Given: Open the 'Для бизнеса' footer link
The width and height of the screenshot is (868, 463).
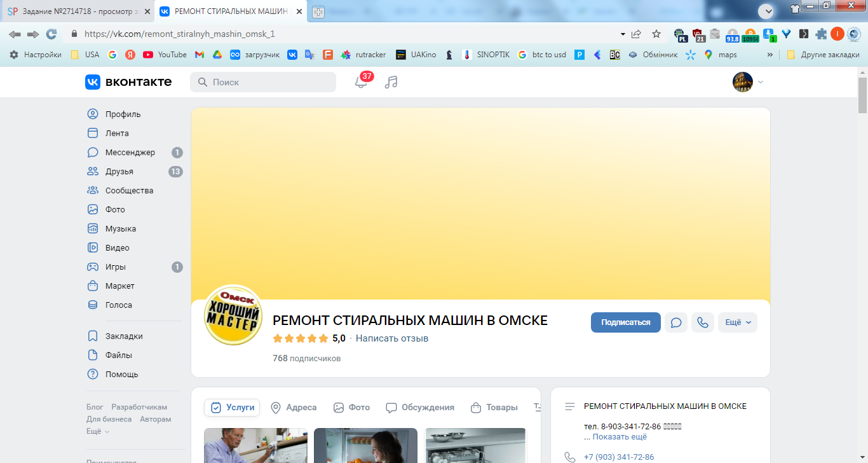Looking at the screenshot, I should [x=109, y=419].
